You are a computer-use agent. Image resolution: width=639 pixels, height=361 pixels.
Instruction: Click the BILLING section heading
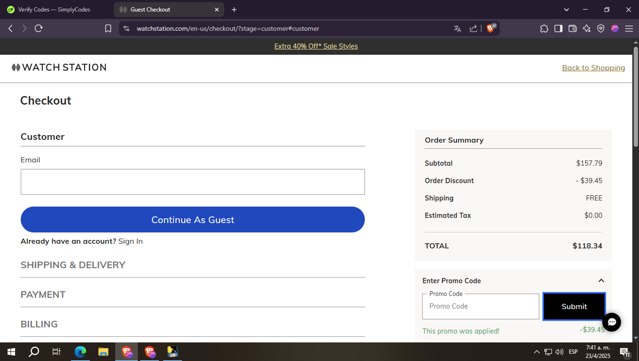pyautogui.click(x=39, y=324)
